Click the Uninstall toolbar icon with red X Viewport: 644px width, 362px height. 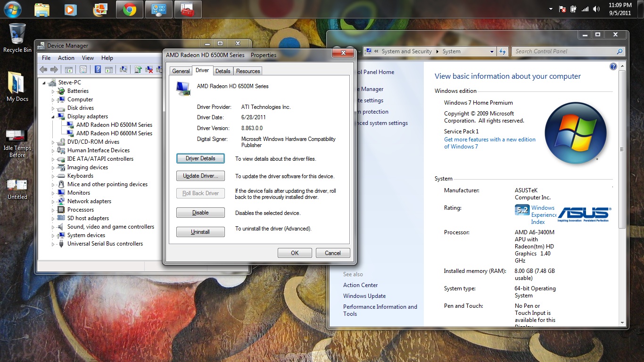click(x=149, y=69)
